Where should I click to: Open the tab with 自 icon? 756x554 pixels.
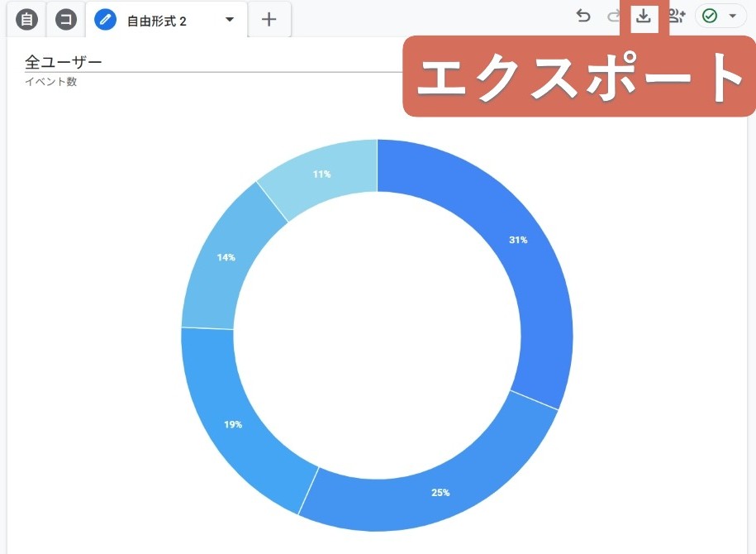[x=26, y=20]
